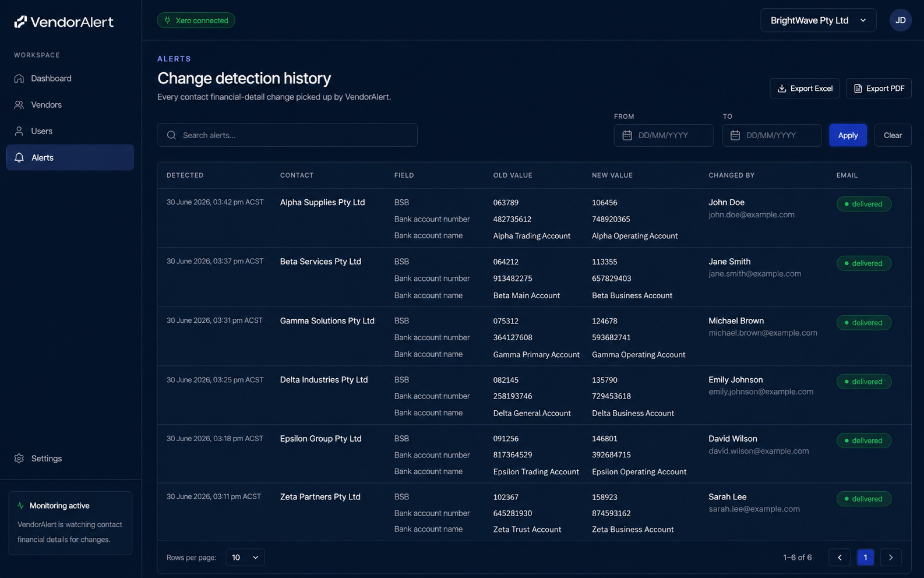Click the Export Excel button

pyautogui.click(x=805, y=89)
